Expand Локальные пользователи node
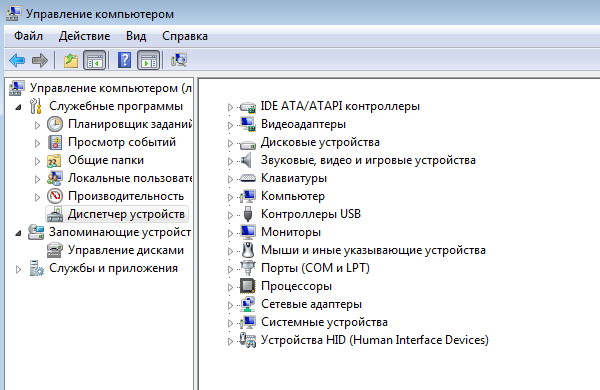 (x=38, y=179)
